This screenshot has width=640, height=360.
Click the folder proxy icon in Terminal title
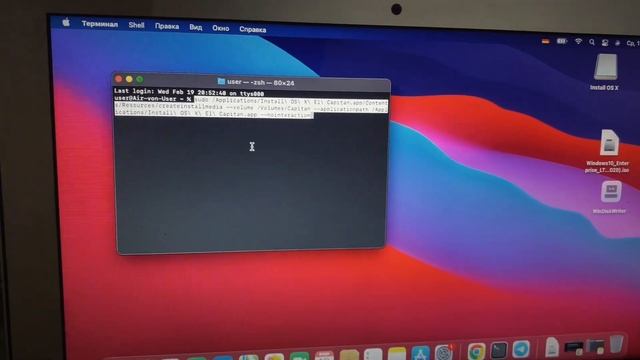(221, 81)
